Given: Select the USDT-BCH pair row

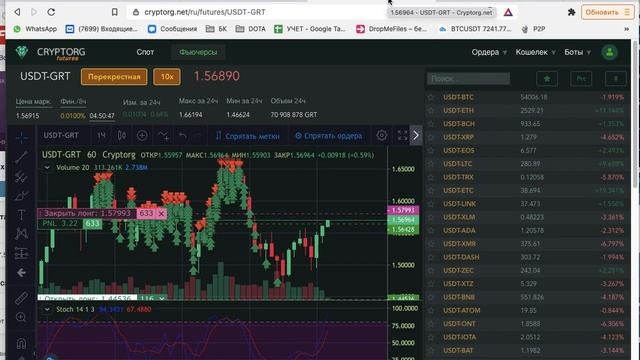Looking at the screenshot, I should pos(527,124).
